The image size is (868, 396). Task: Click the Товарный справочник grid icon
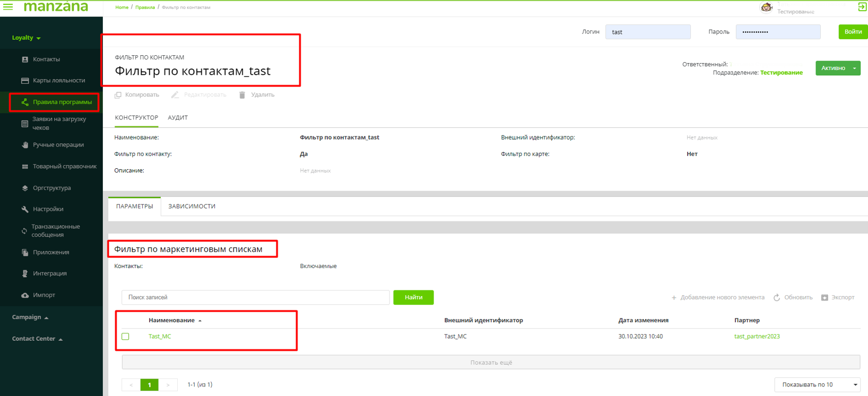(x=25, y=167)
